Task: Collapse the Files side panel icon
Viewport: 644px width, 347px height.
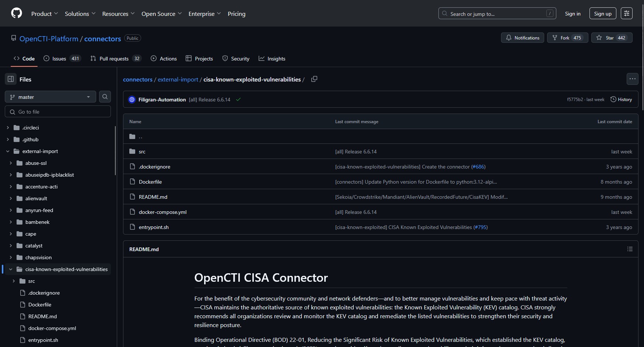Action: tap(11, 79)
